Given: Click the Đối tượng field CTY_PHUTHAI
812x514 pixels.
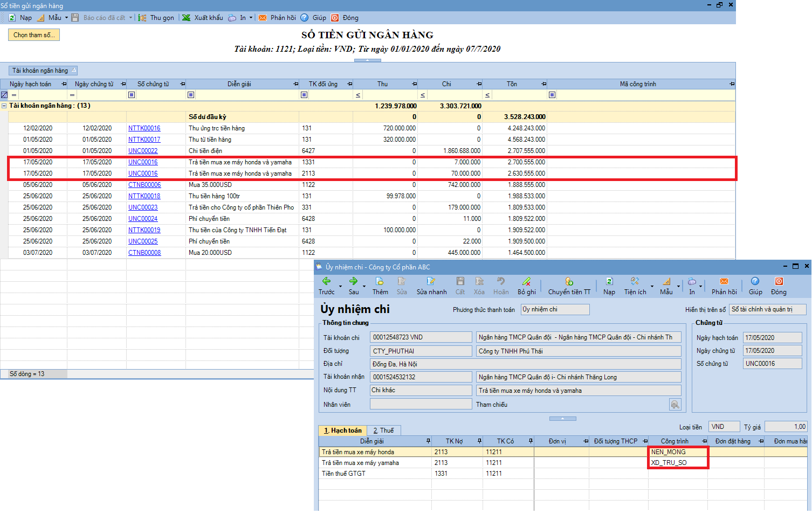Looking at the screenshot, I should coord(421,351).
